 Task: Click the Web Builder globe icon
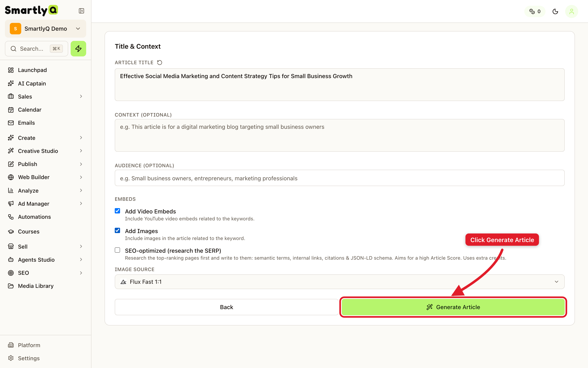[x=11, y=177]
